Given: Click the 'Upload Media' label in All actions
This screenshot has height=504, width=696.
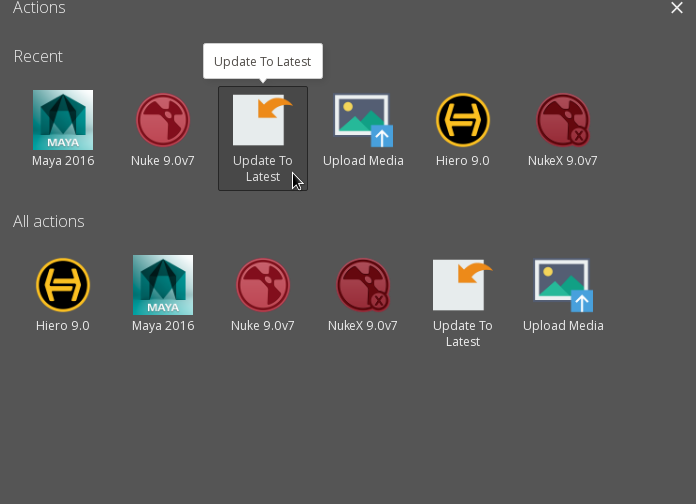Looking at the screenshot, I should click(563, 326).
